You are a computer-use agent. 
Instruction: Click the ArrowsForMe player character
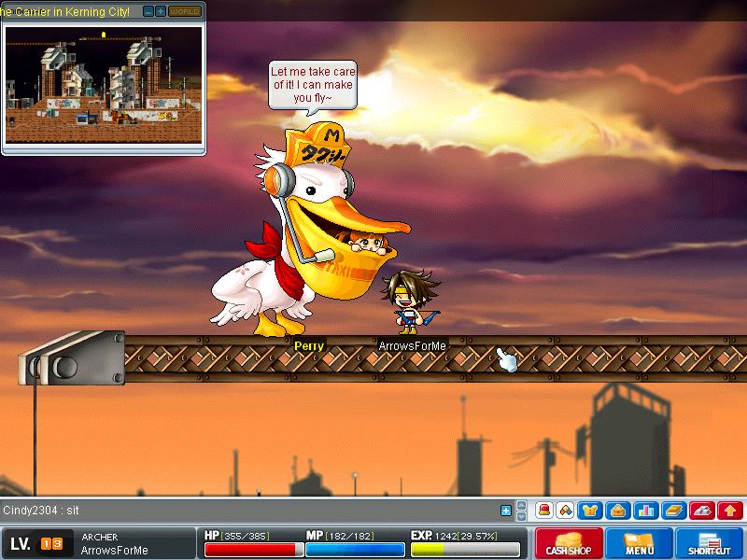[411, 301]
